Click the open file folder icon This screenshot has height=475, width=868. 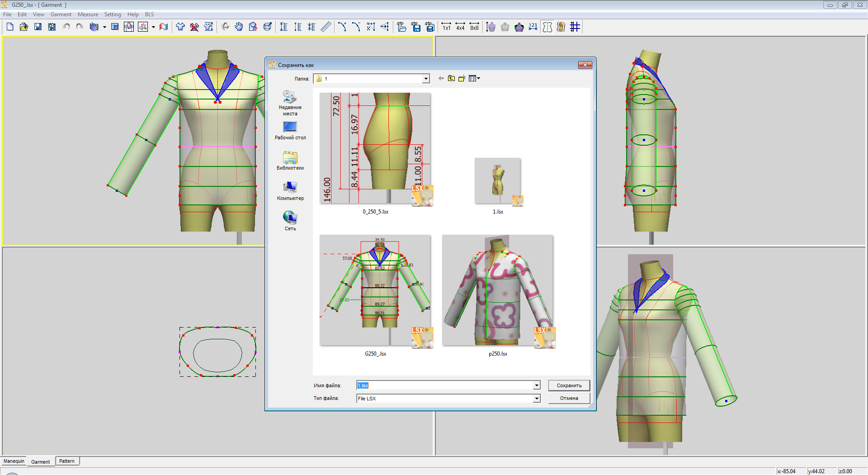point(24,27)
